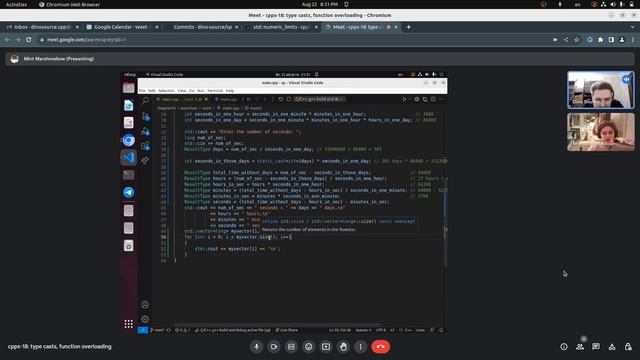Open the Activities overview
The image size is (640, 360).
16,4
